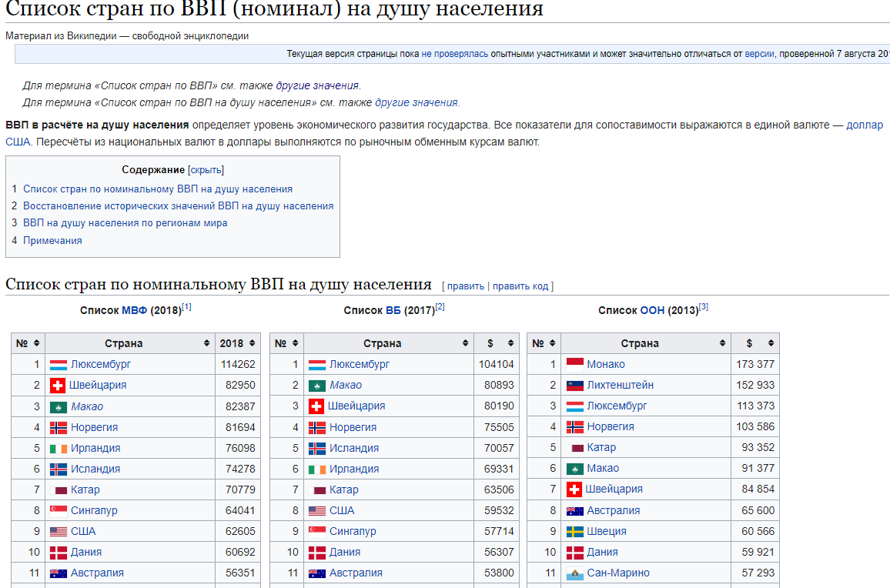Click Norway flag in IMF table
The width and height of the screenshot is (890, 588).
coord(58,427)
